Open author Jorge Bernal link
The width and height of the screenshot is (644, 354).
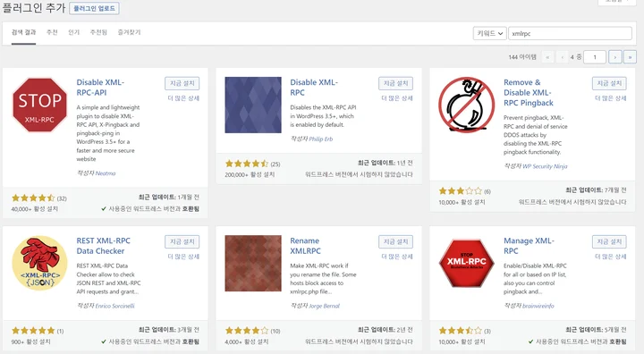click(324, 306)
